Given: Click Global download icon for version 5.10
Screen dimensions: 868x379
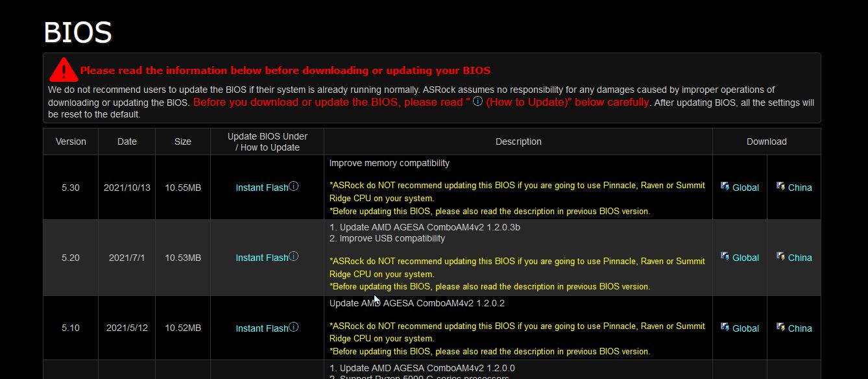Looking at the screenshot, I should pyautogui.click(x=725, y=327).
